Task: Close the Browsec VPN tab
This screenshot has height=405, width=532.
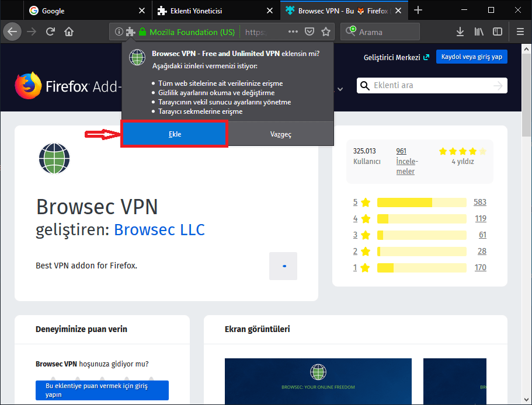Action: (x=398, y=11)
